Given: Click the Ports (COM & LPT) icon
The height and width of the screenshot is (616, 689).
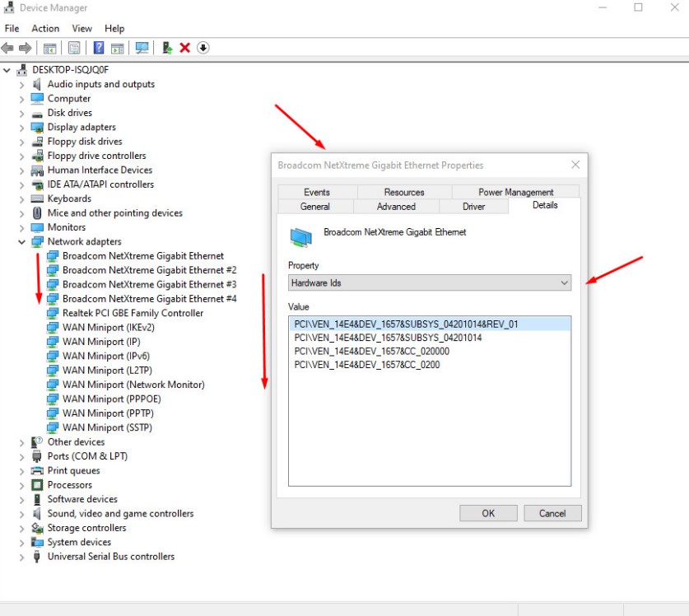Looking at the screenshot, I should 37,456.
